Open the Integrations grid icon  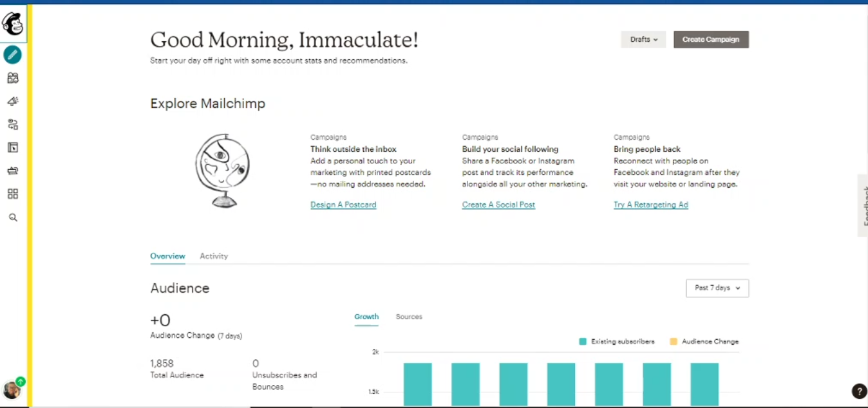[12, 194]
